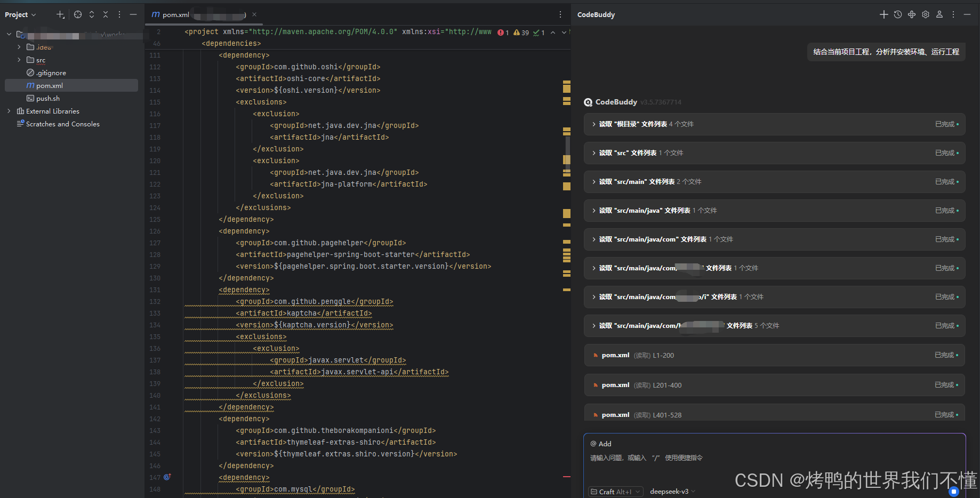This screenshot has height=498, width=980.
Task: Open the Project view dropdown
Action: pyautogui.click(x=20, y=15)
